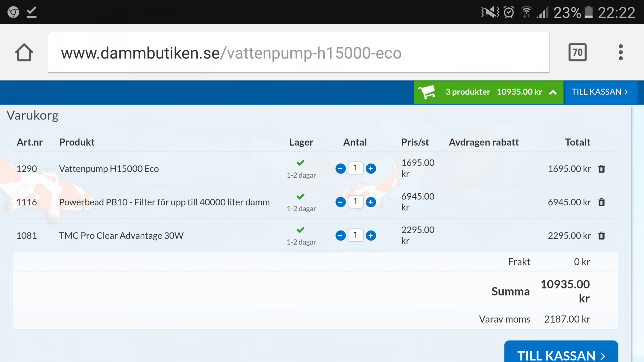
Task: Click the Summa total 10935.00 kr
Action: (x=565, y=291)
